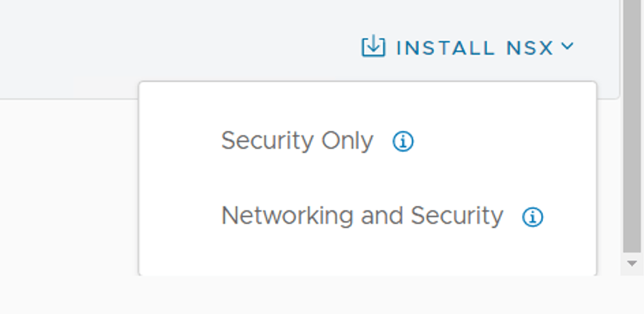Open details via the Security Only info symbol
The width and height of the screenshot is (644, 314).
click(403, 142)
